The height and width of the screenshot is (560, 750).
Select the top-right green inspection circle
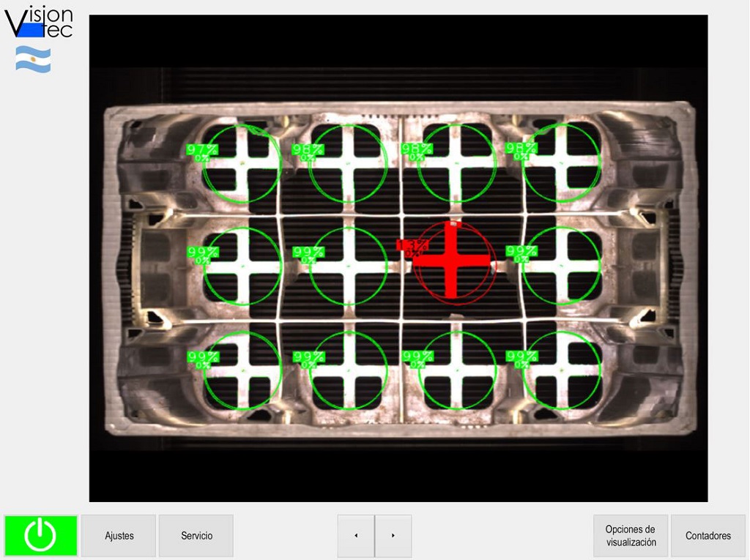(562, 163)
